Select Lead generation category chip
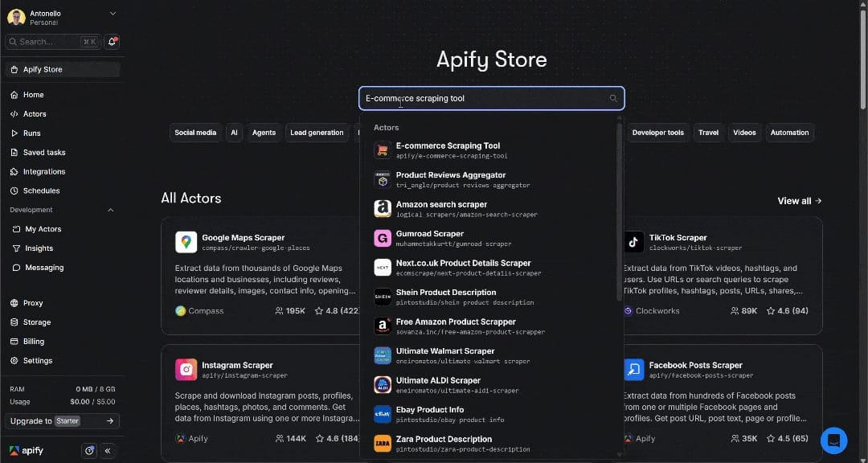 (317, 133)
